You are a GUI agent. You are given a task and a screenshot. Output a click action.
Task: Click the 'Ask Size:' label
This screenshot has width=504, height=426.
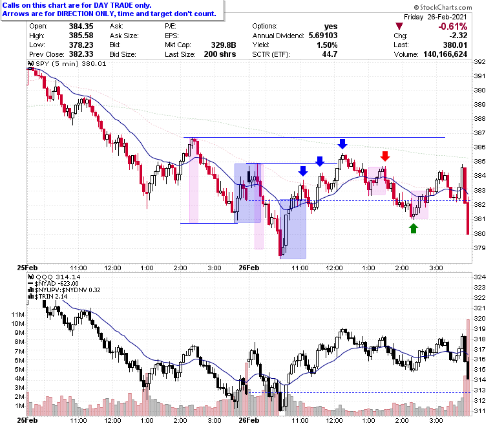[124, 36]
